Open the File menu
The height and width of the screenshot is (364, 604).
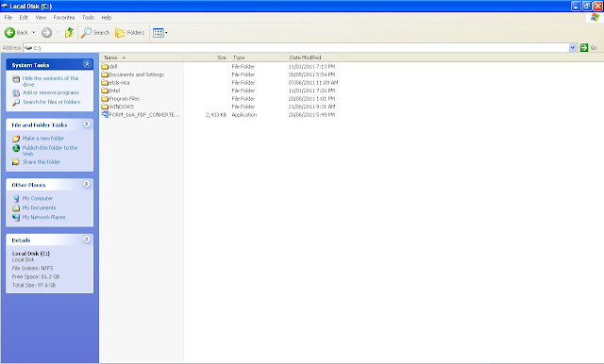pyautogui.click(x=8, y=17)
